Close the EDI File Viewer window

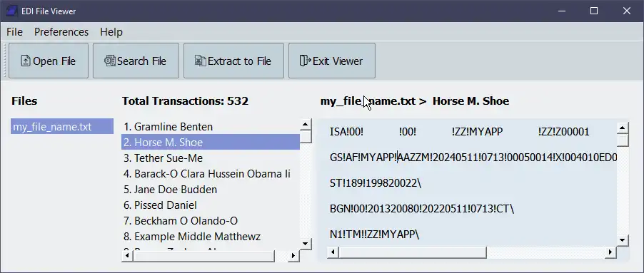[626, 11]
